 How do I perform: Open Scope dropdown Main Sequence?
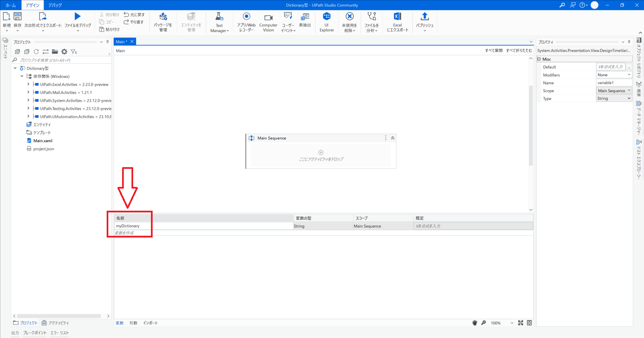(614, 90)
